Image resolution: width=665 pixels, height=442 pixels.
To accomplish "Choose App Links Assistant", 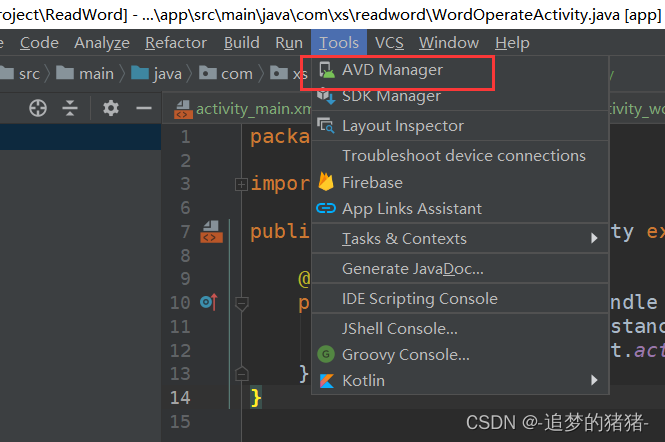I will pos(460,209).
